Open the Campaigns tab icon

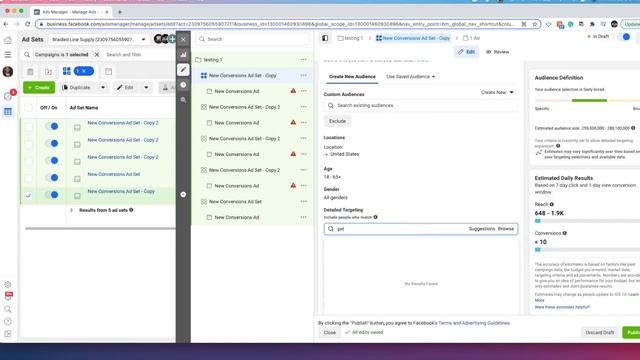pos(48,71)
